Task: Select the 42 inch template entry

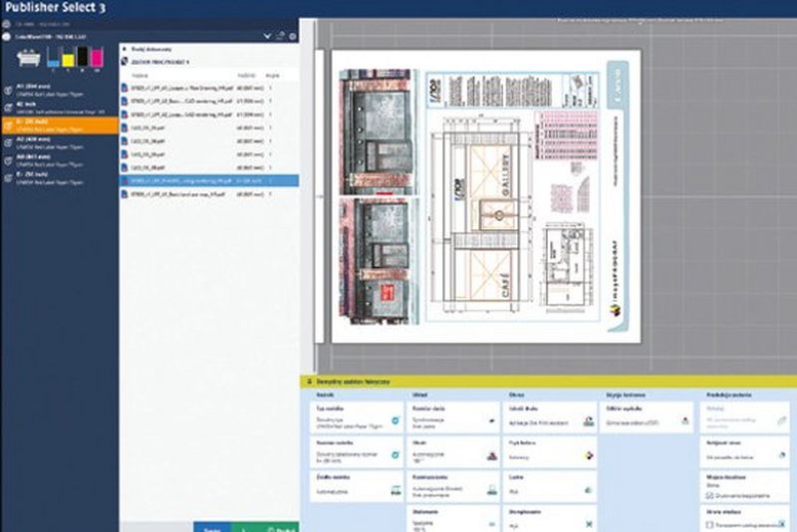Action: tap(60, 108)
